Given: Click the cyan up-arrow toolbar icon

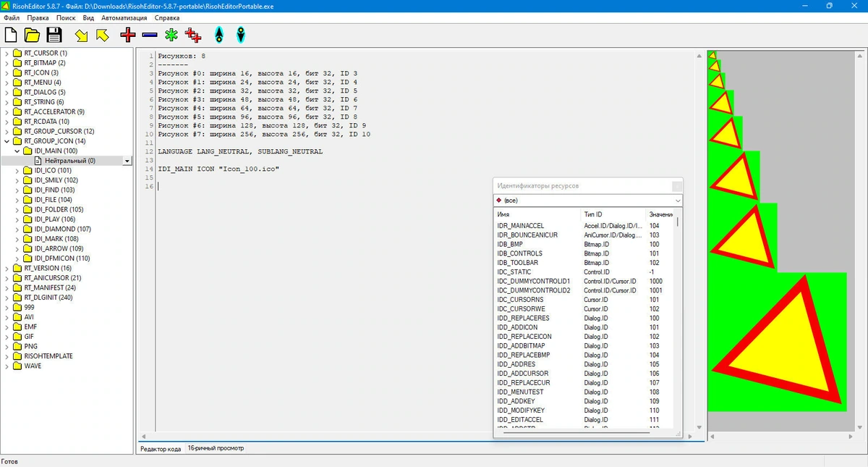Looking at the screenshot, I should click(x=219, y=34).
